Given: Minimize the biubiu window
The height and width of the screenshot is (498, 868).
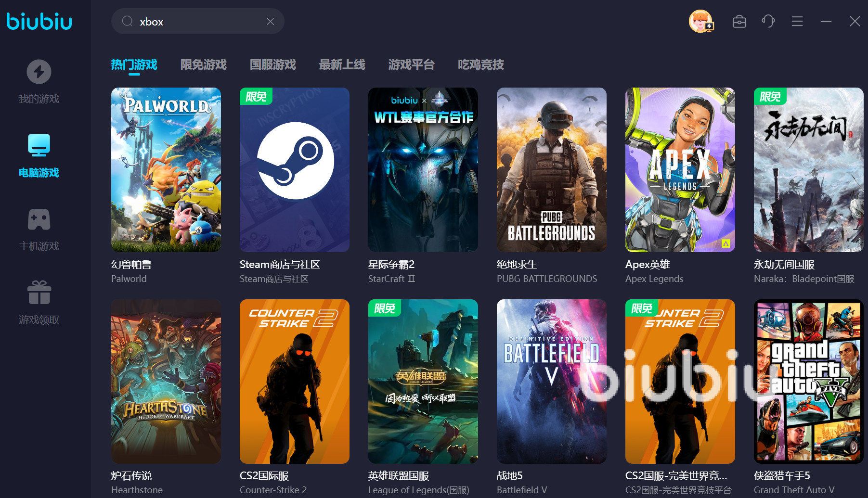Looking at the screenshot, I should pyautogui.click(x=826, y=21).
